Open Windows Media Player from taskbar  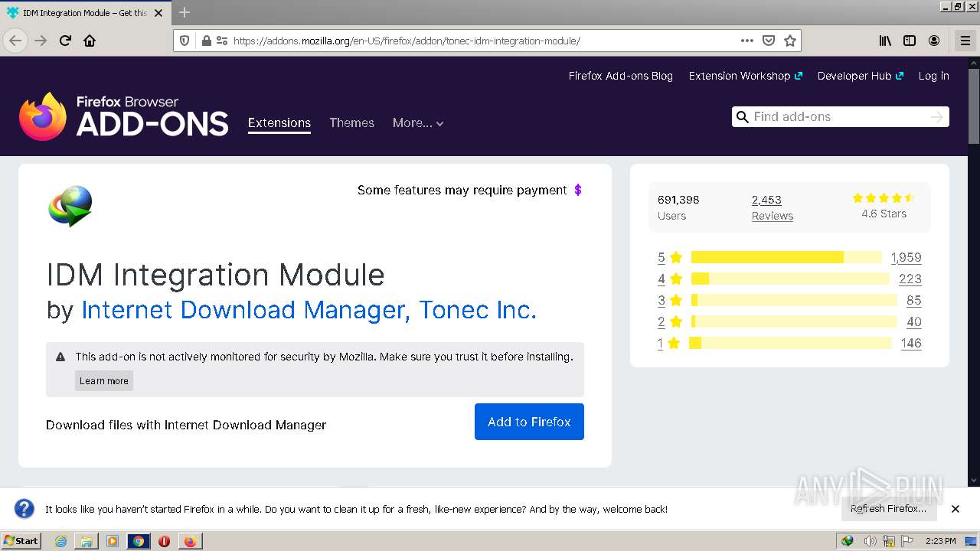pos(113,541)
